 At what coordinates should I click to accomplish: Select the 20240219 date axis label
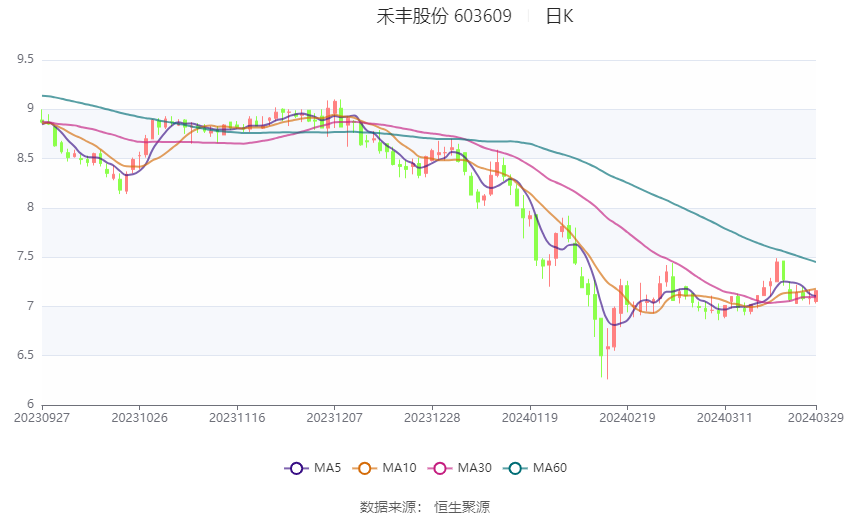coord(627,418)
